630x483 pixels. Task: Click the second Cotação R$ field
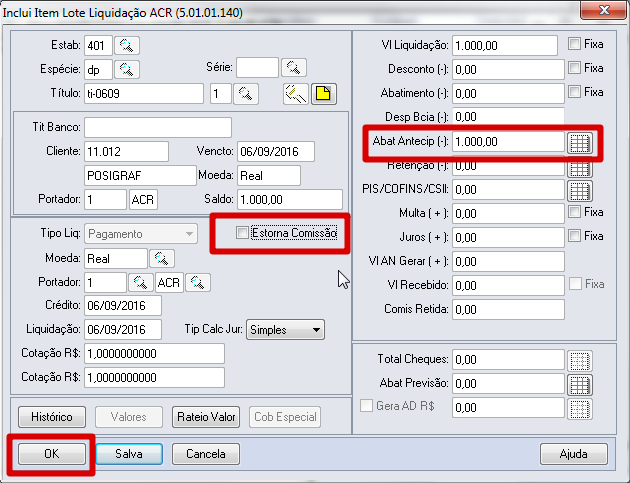tap(154, 378)
